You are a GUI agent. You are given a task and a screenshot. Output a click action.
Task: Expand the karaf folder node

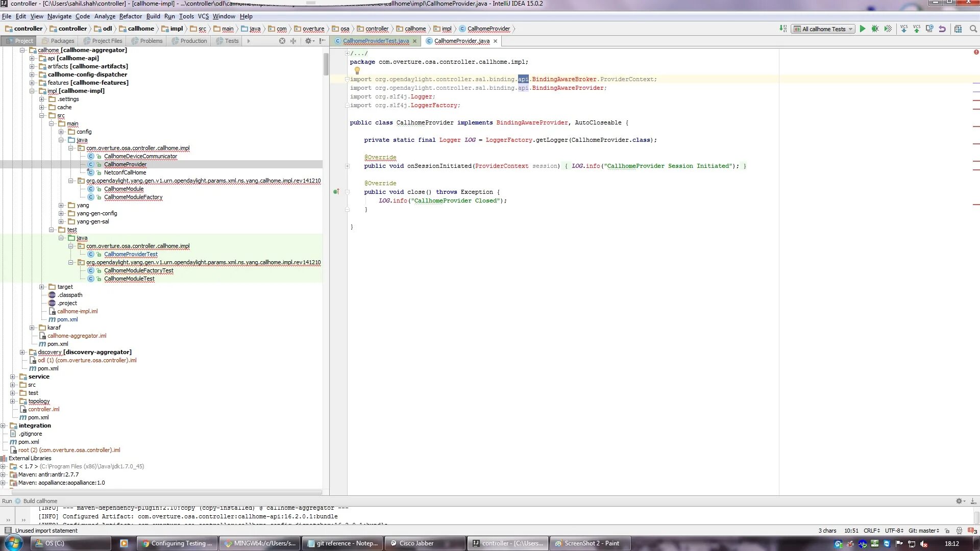[32, 328]
